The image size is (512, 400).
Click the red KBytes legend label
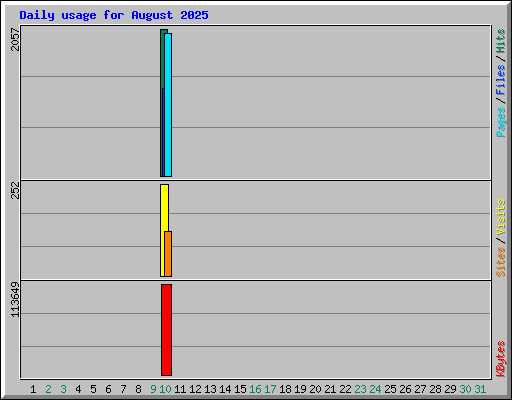pos(501,359)
